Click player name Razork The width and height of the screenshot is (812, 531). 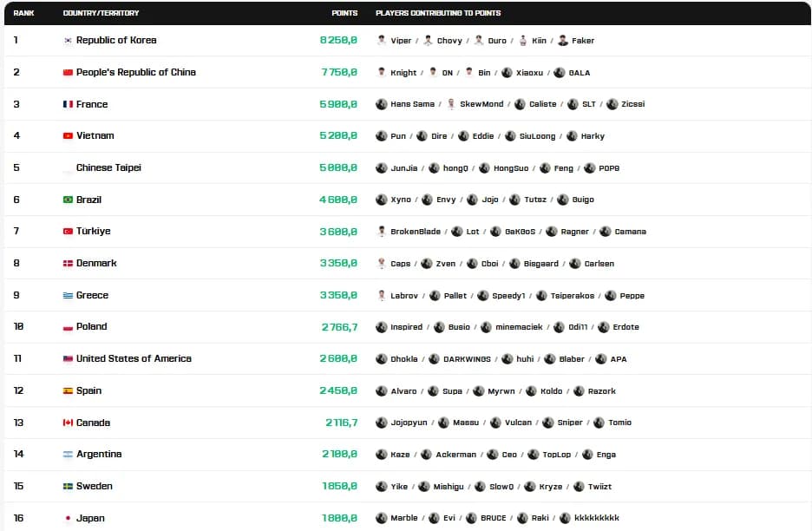click(602, 391)
